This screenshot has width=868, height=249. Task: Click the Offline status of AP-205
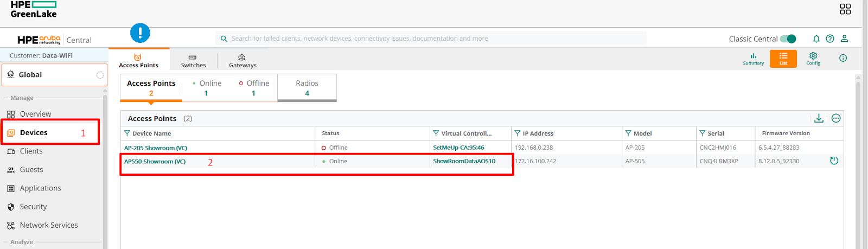coord(334,148)
